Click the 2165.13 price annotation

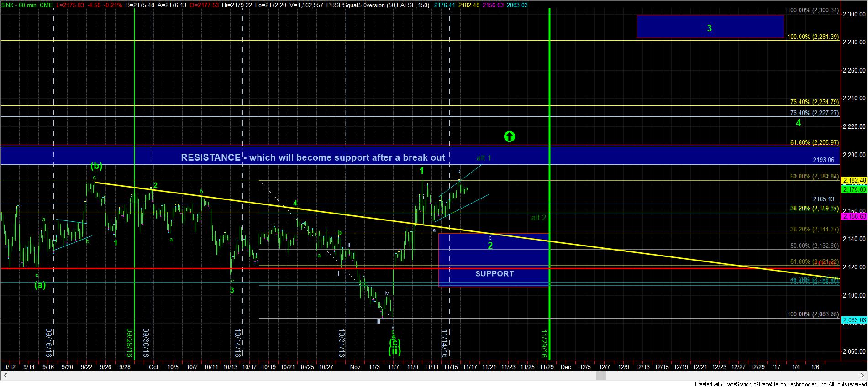tap(824, 199)
